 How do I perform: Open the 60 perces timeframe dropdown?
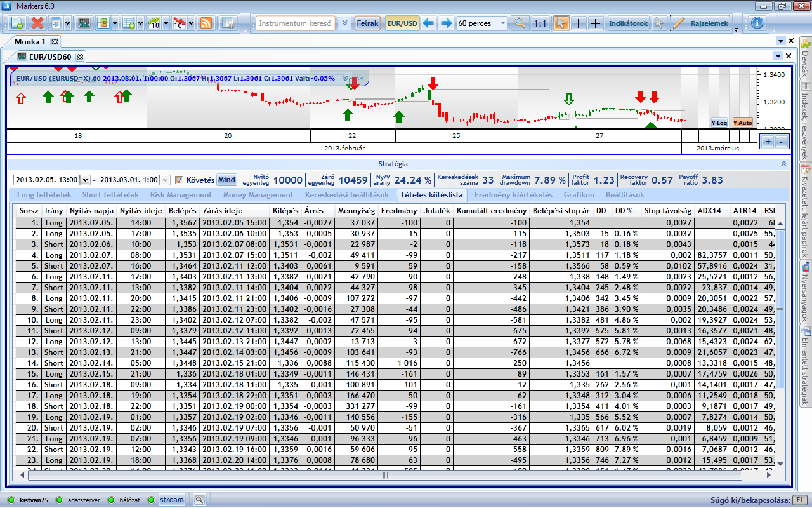coord(503,23)
